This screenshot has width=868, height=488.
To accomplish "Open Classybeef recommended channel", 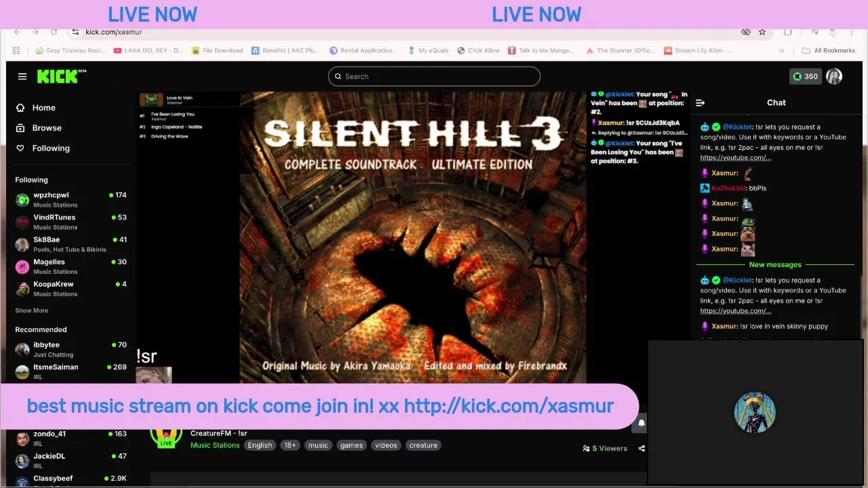I will coord(71,481).
